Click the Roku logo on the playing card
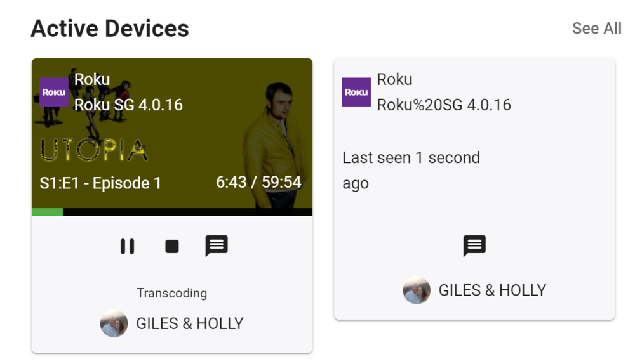 [54, 92]
